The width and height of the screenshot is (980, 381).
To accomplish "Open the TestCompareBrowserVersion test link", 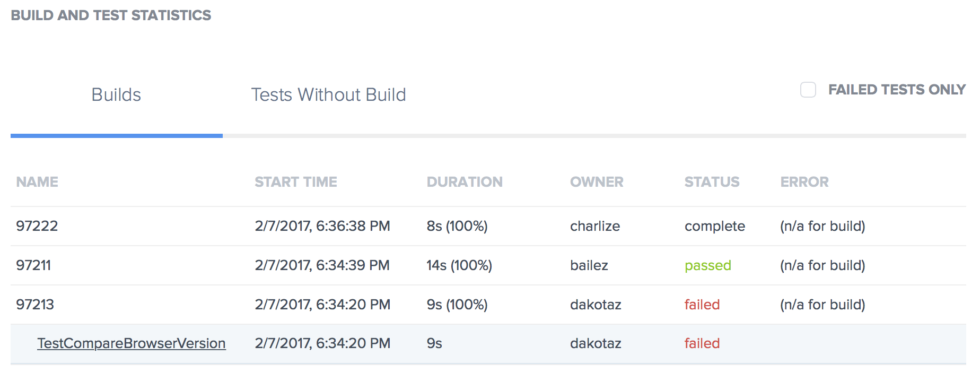I will (x=132, y=343).
